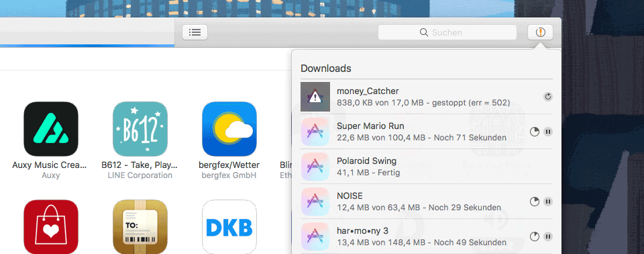Click the Polaroid Swing placeholder icon

point(315,167)
